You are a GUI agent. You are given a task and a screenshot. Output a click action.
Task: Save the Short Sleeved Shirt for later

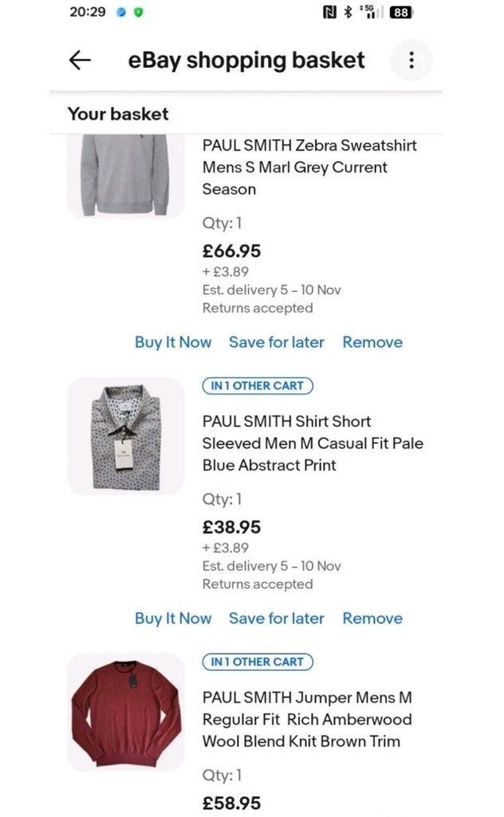pos(276,618)
